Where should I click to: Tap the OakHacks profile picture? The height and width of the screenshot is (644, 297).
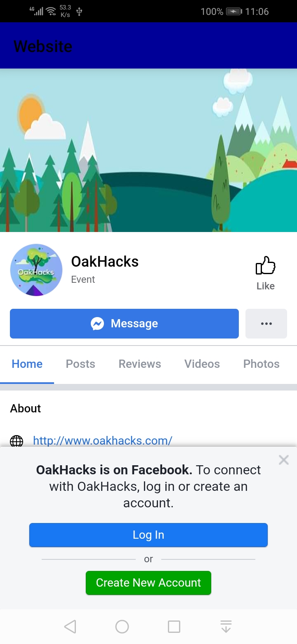tap(36, 270)
